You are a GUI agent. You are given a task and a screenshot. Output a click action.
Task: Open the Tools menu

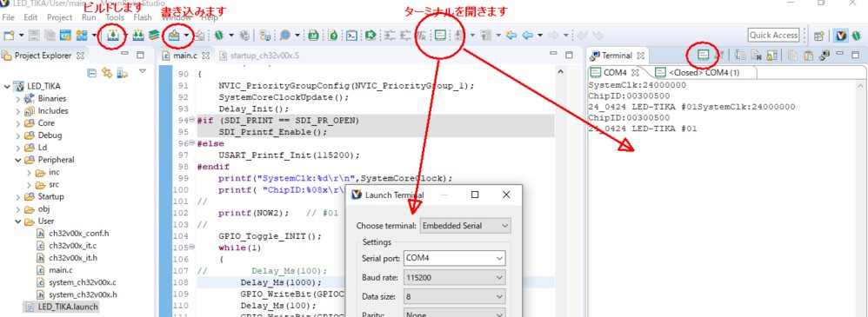coord(115,17)
